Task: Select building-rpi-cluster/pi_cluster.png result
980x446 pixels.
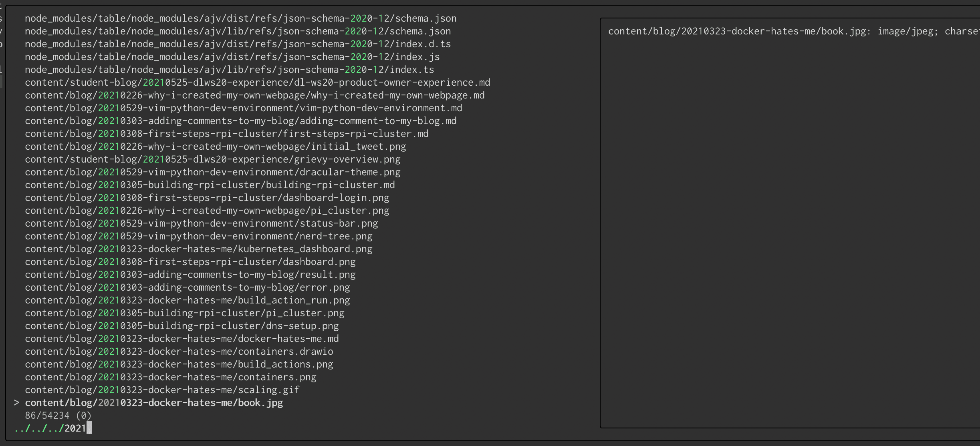Action: coord(184,313)
